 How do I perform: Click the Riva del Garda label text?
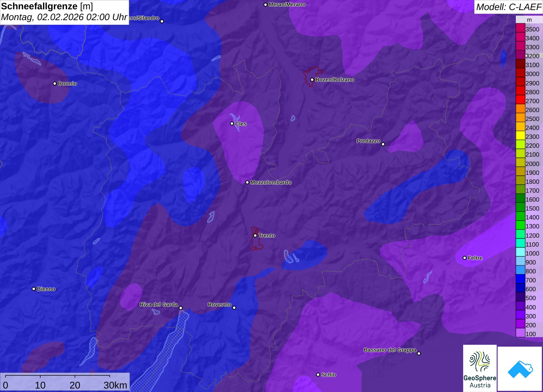pos(159,304)
